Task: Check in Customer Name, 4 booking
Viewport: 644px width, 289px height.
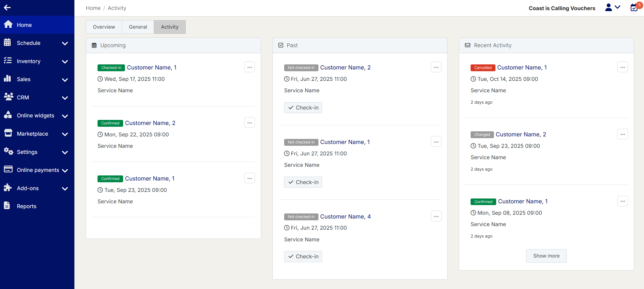Action: click(x=303, y=256)
